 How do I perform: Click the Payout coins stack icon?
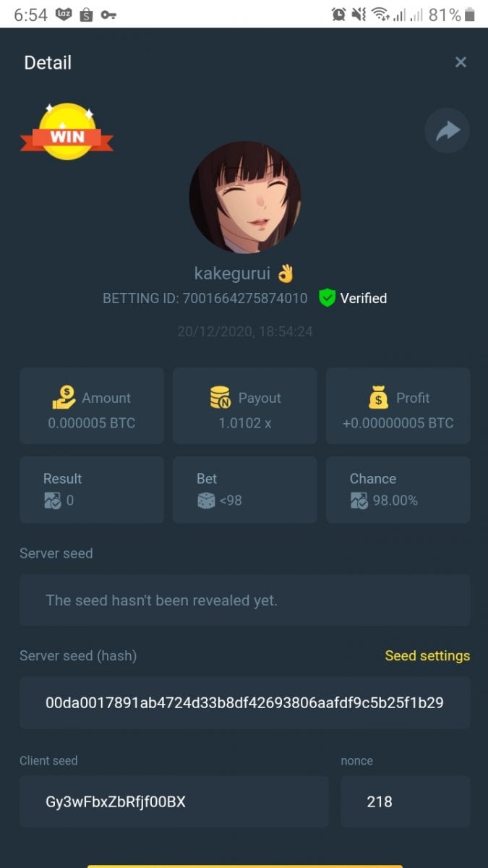point(220,397)
